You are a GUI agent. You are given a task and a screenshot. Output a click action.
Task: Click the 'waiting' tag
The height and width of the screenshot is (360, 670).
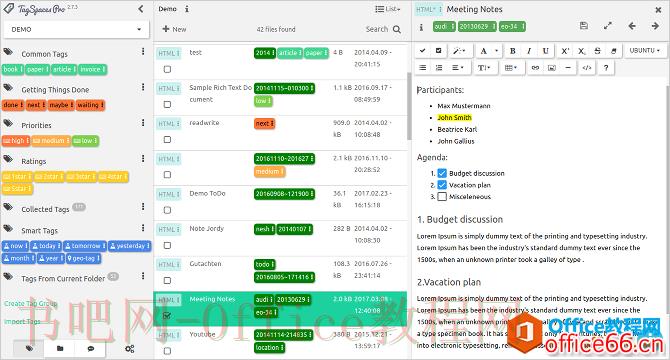90,105
